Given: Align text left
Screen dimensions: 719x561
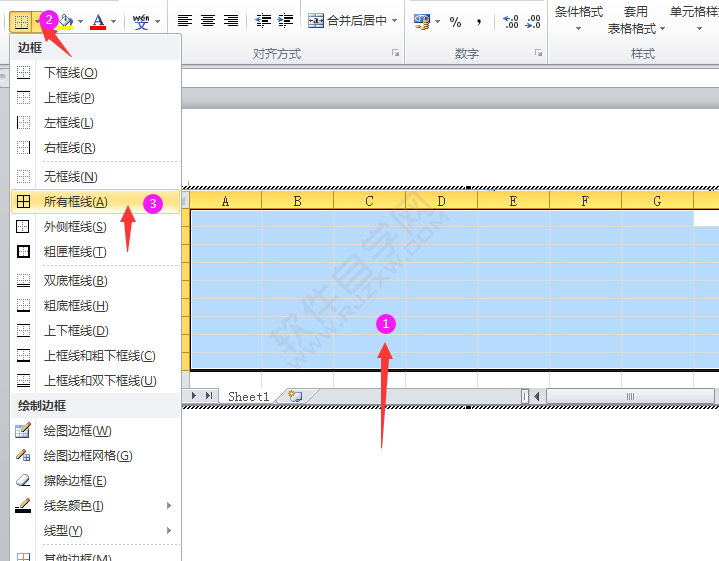Looking at the screenshot, I should 185,21.
